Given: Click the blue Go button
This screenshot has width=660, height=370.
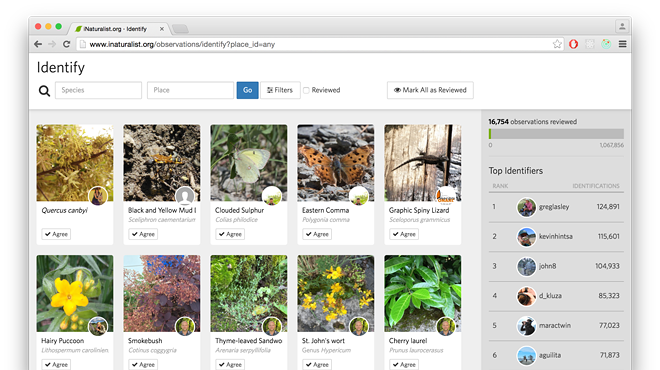Looking at the screenshot, I should (x=248, y=90).
